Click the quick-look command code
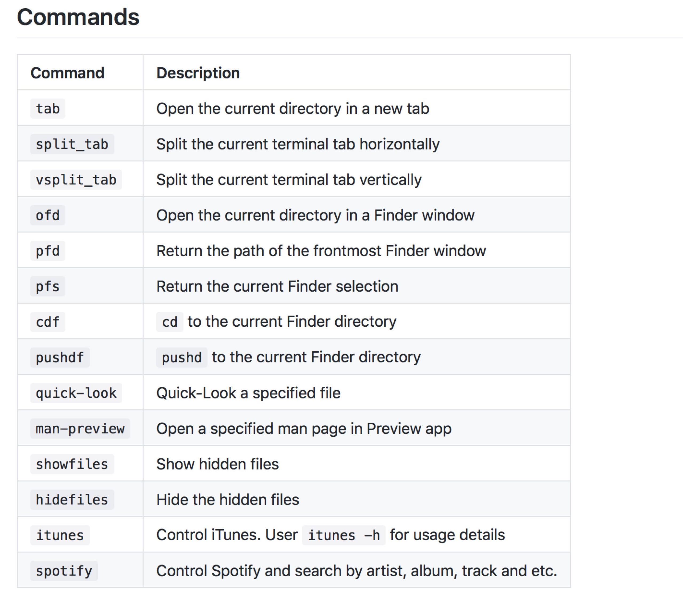The width and height of the screenshot is (683, 616). pyautogui.click(x=76, y=393)
